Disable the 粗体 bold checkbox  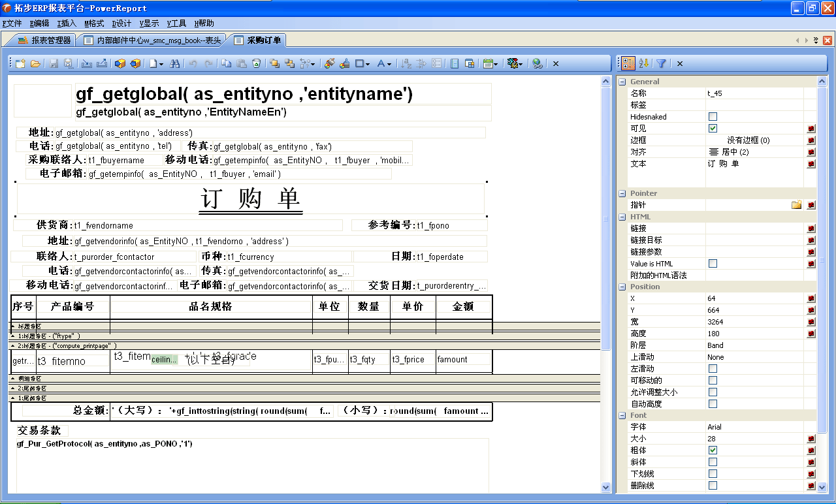point(713,450)
